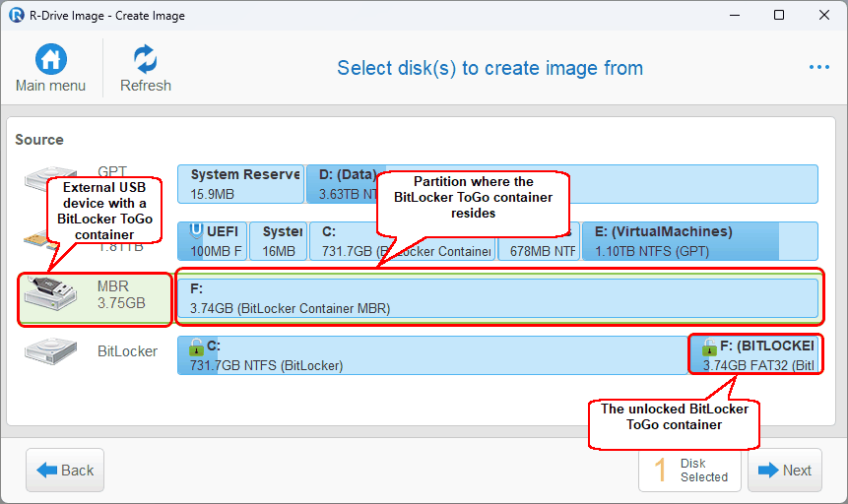Click the Refresh arrows icon

point(145,59)
